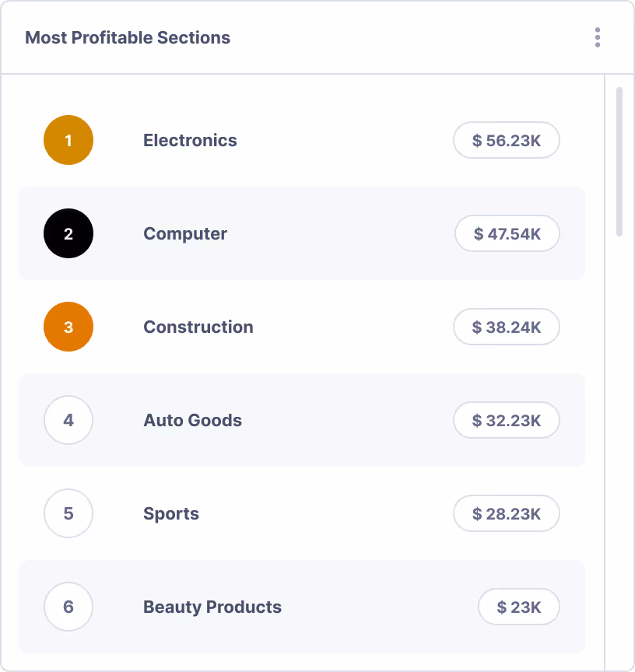Screen dimensions: 635x672
Task: Select the $ 47.54K amount pill
Action: click(507, 234)
